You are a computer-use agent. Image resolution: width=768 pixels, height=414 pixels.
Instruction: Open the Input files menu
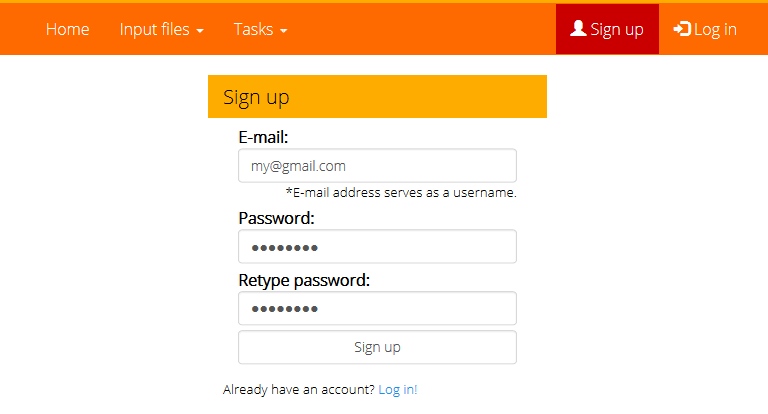pyautogui.click(x=154, y=29)
